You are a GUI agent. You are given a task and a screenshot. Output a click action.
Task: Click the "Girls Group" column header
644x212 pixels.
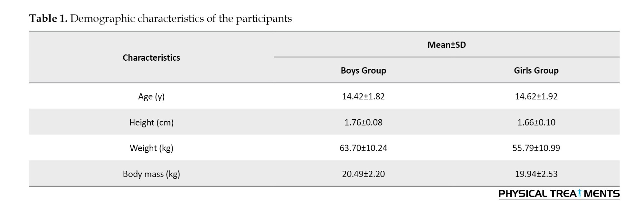coord(536,70)
